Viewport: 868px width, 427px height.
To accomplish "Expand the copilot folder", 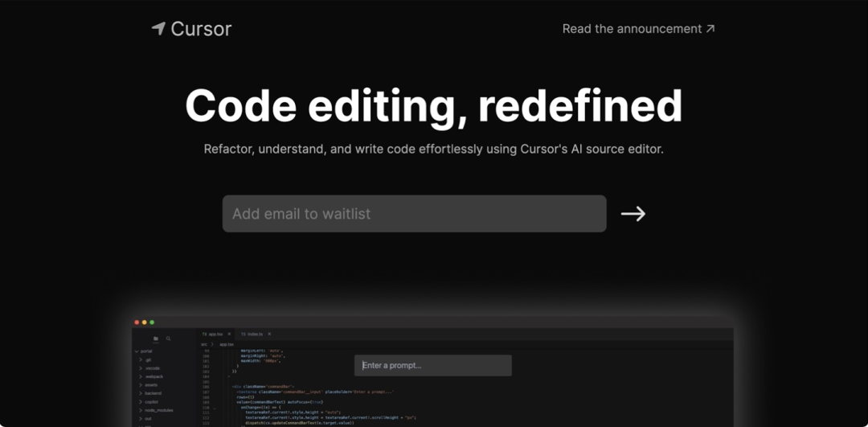I will [x=149, y=402].
